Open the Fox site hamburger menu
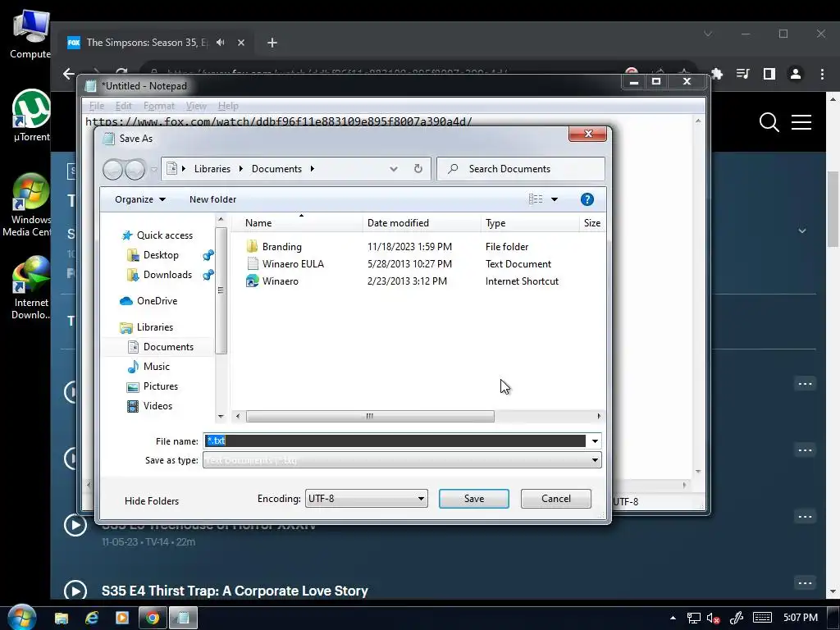 (x=801, y=123)
